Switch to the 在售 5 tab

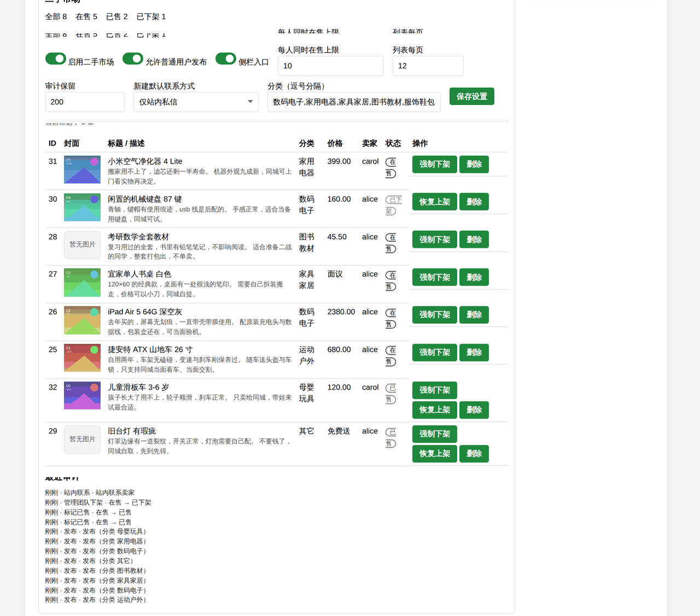pos(86,16)
